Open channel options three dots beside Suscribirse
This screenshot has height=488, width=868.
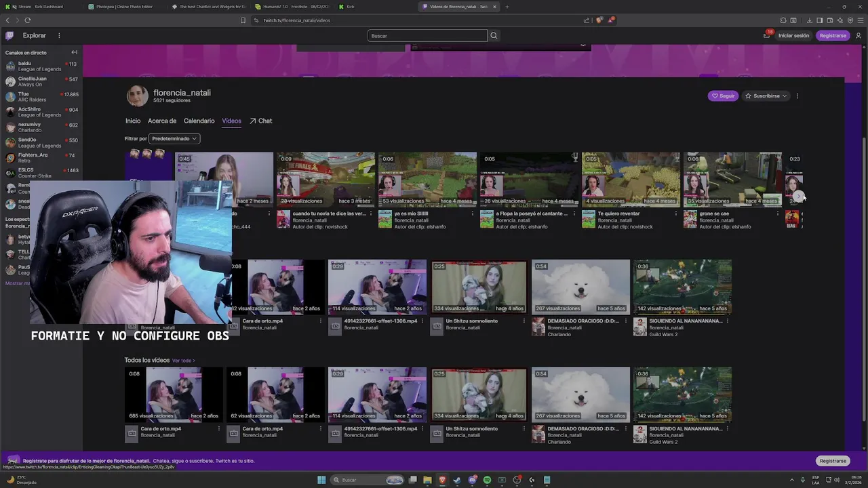pos(797,96)
